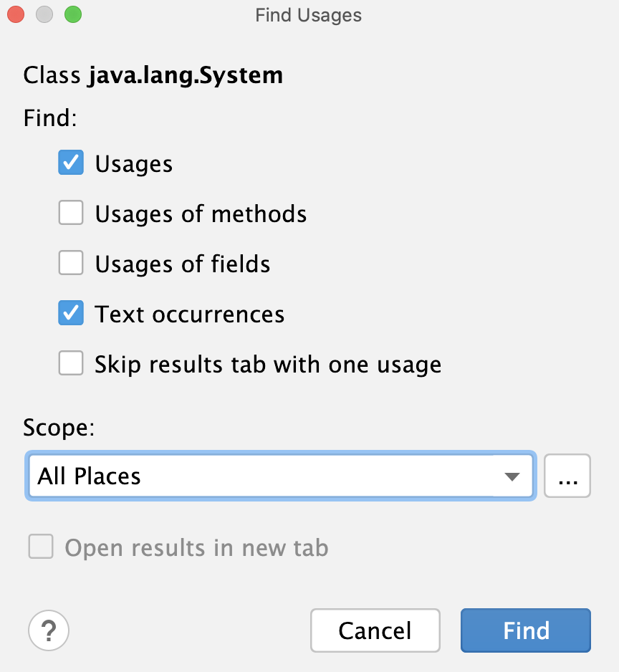Cancel the Find Usages dialog
619x672 pixels.
pyautogui.click(x=375, y=630)
